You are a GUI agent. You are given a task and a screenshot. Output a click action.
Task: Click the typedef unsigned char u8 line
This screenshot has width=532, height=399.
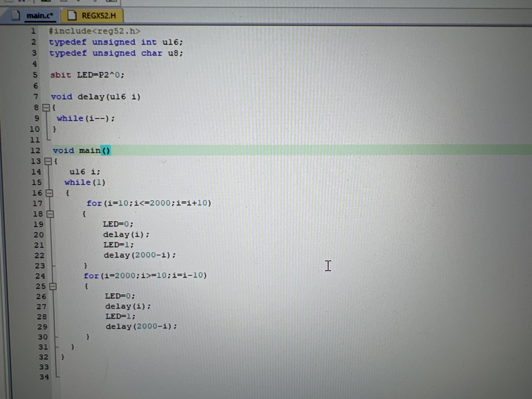(116, 53)
